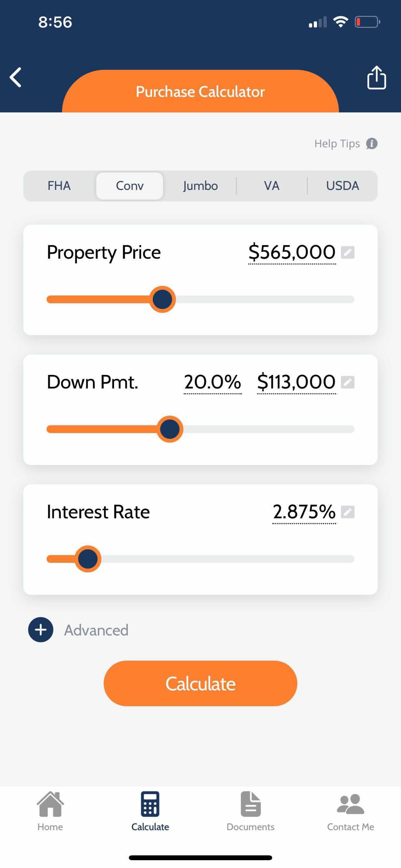The height and width of the screenshot is (868, 401).
Task: Open the share icon
Action: coord(376,78)
